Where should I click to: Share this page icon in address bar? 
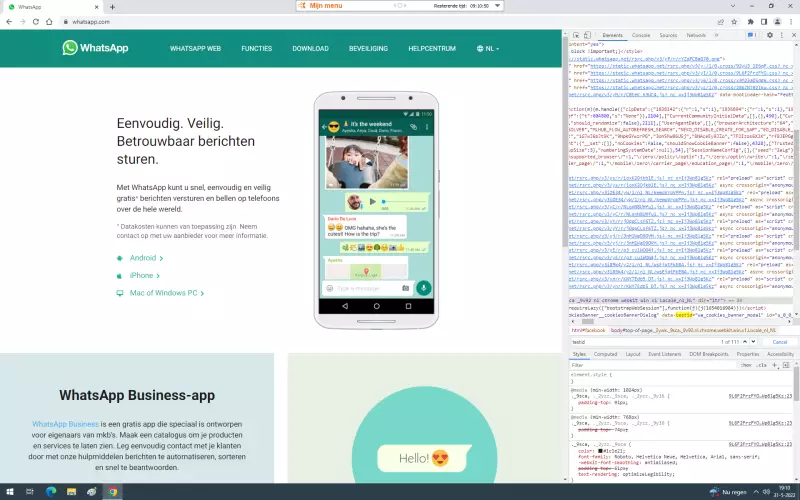(x=720, y=21)
